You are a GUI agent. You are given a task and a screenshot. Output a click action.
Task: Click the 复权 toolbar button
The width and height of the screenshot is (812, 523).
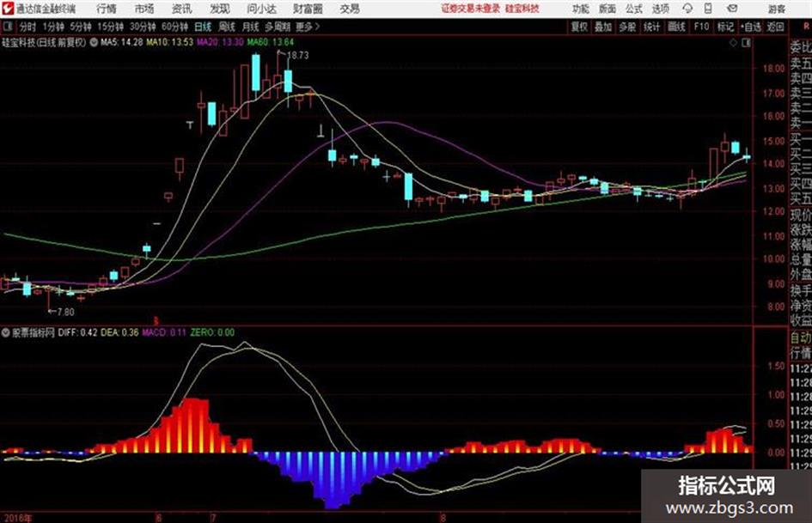[579, 27]
